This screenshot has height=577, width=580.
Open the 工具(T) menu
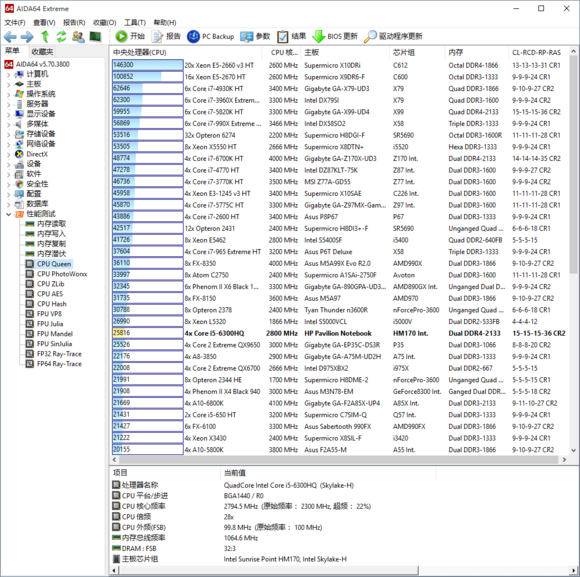(135, 23)
